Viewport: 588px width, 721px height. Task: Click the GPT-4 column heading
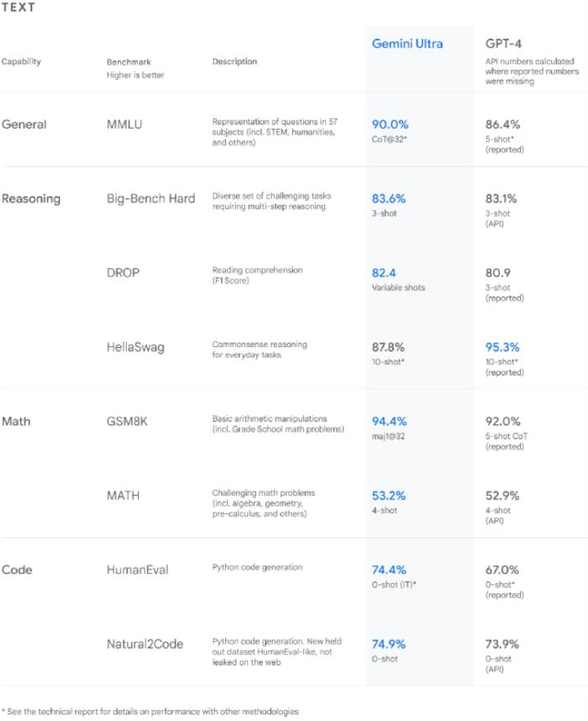click(x=503, y=44)
